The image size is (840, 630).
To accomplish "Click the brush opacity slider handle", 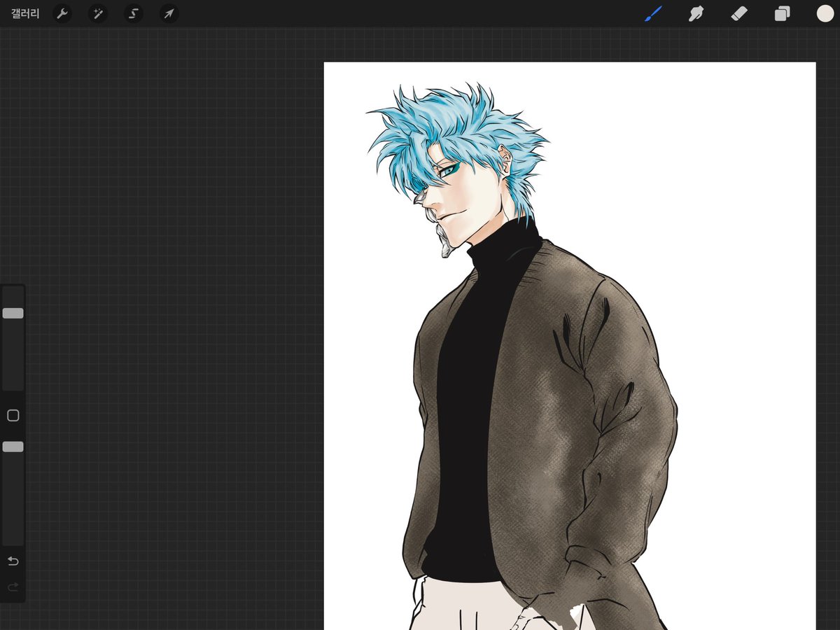I will [13, 447].
